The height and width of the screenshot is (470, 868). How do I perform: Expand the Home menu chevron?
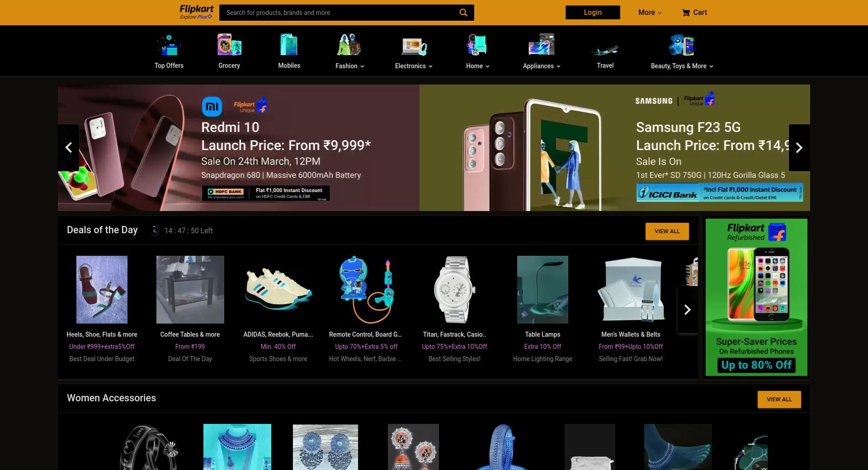point(487,66)
